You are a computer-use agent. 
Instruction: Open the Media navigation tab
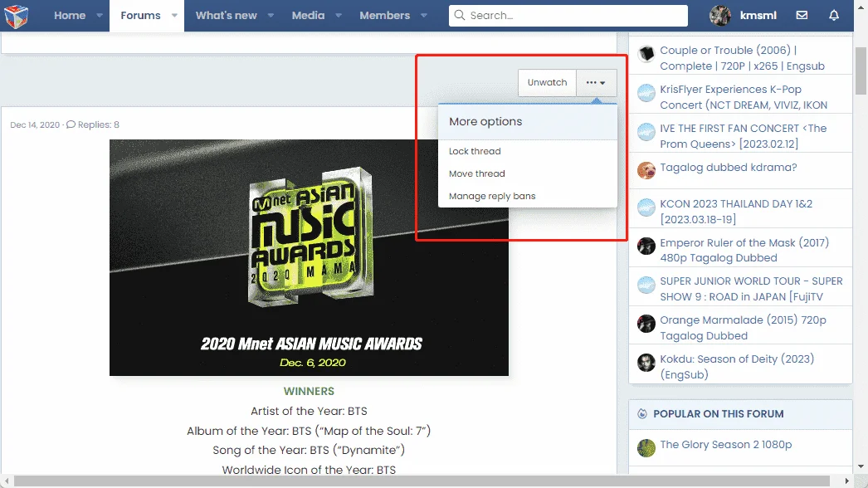tap(309, 16)
